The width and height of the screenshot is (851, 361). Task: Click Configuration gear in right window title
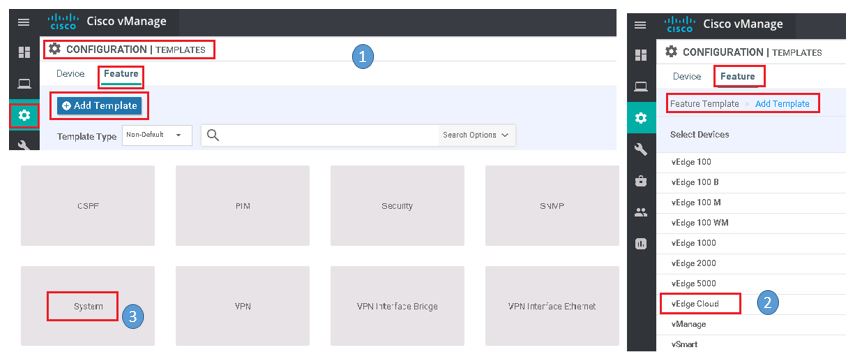(x=671, y=52)
